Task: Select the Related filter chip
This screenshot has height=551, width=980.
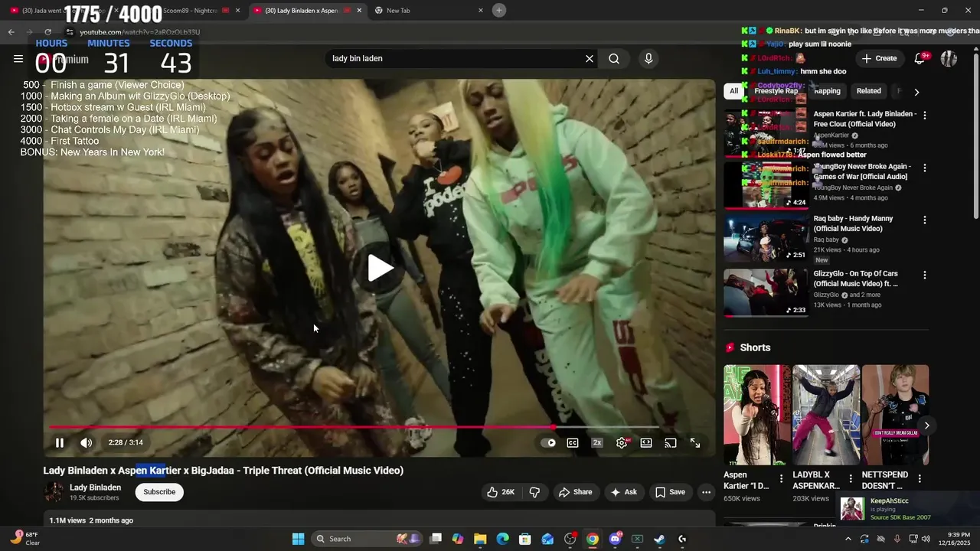Action: click(x=868, y=91)
